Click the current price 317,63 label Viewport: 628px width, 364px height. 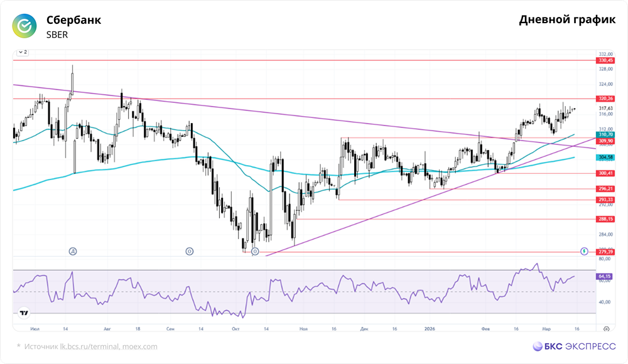pyautogui.click(x=605, y=108)
